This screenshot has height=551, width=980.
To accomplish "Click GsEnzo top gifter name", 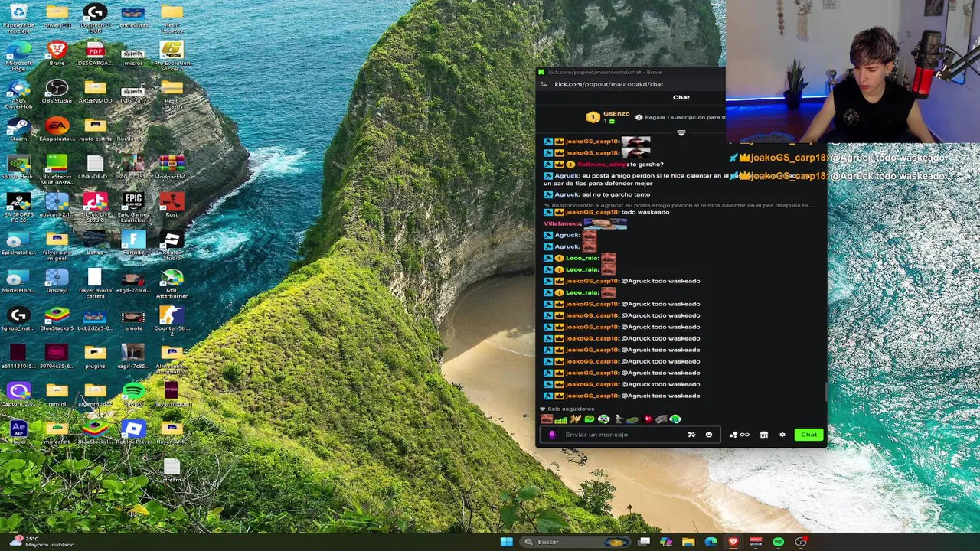I will point(616,114).
